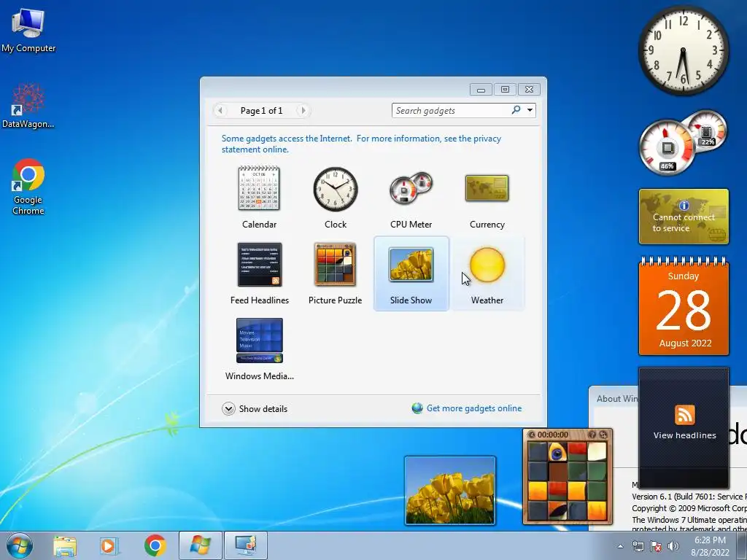Open Chrome from the taskbar
Viewport: 747px width, 560px height.
coord(155,545)
